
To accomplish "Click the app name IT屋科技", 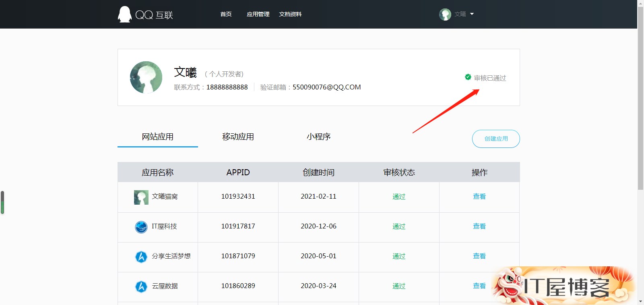I will 164,226.
